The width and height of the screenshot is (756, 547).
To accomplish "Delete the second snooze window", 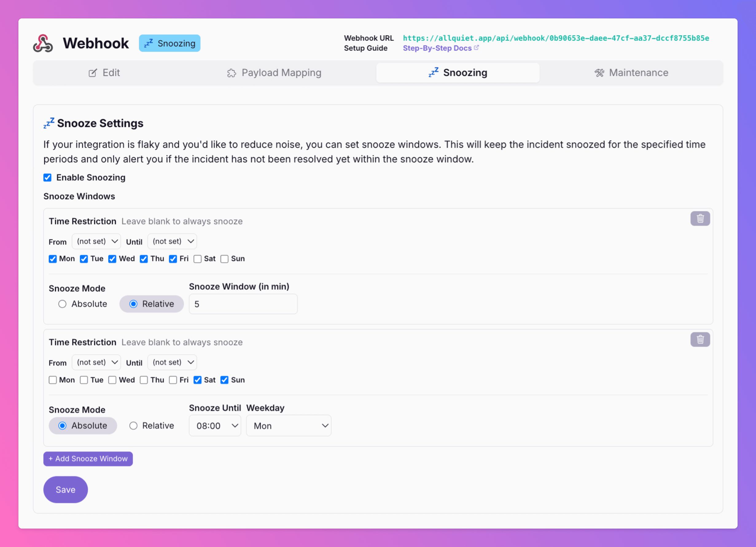I will pos(700,339).
